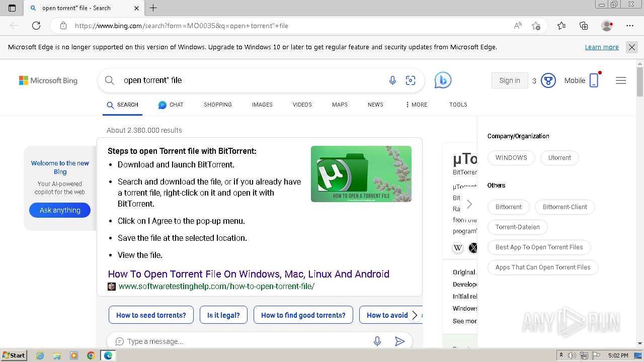Open the Edge profile avatar
The image size is (644, 362).
(607, 26)
